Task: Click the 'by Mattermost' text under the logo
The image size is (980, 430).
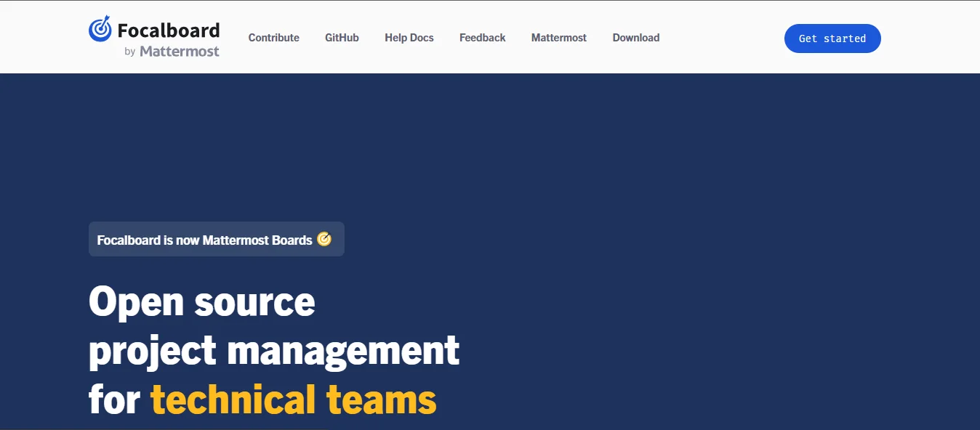Action: click(172, 52)
